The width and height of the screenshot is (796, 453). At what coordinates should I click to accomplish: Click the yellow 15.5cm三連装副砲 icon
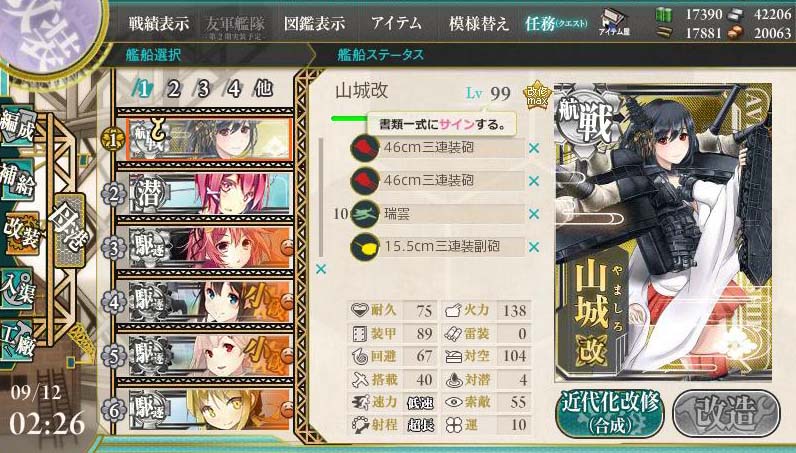365,247
